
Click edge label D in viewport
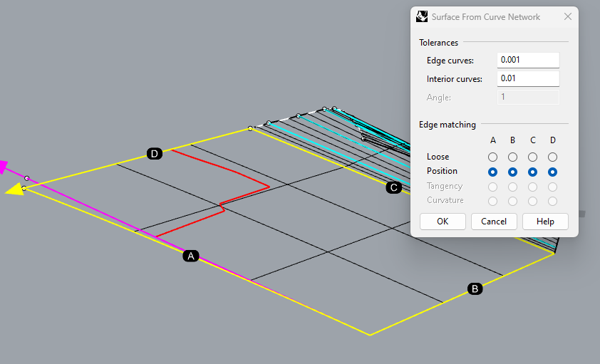pos(155,154)
